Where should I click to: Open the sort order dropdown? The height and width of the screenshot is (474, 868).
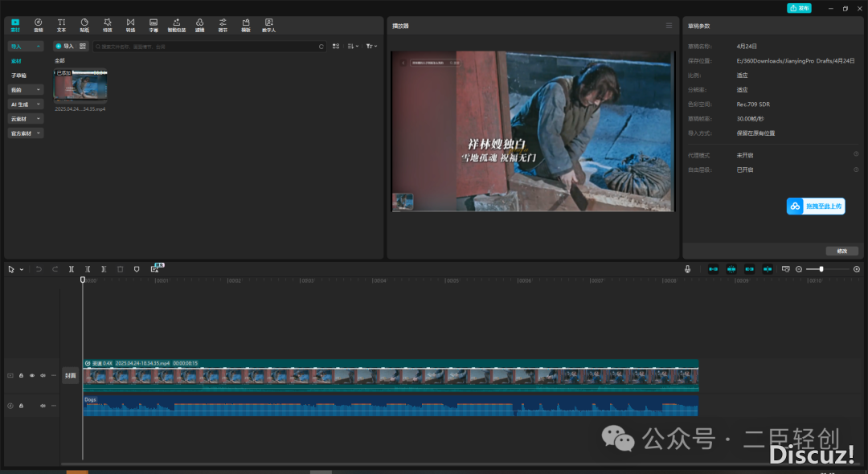click(x=353, y=47)
